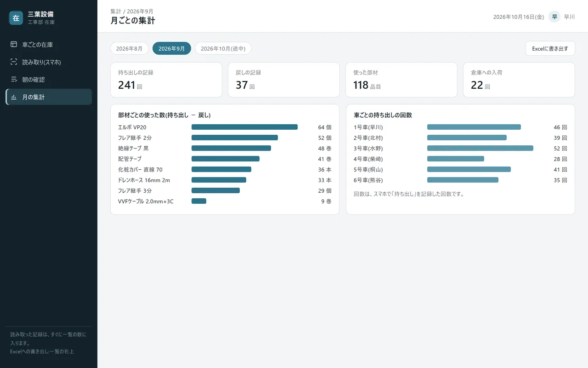Image resolution: width=588 pixels, height=368 pixels.
Task: Click the 戻しの記録 37回 card
Action: [284, 80]
